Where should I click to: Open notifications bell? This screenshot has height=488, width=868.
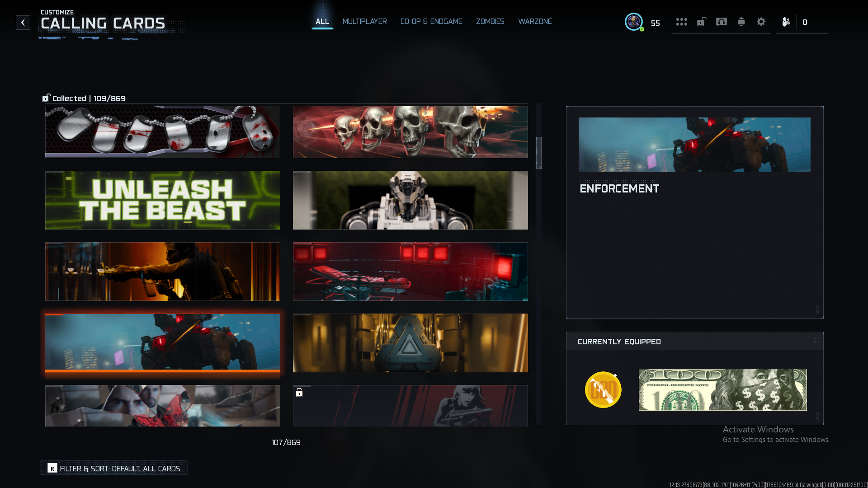741,22
